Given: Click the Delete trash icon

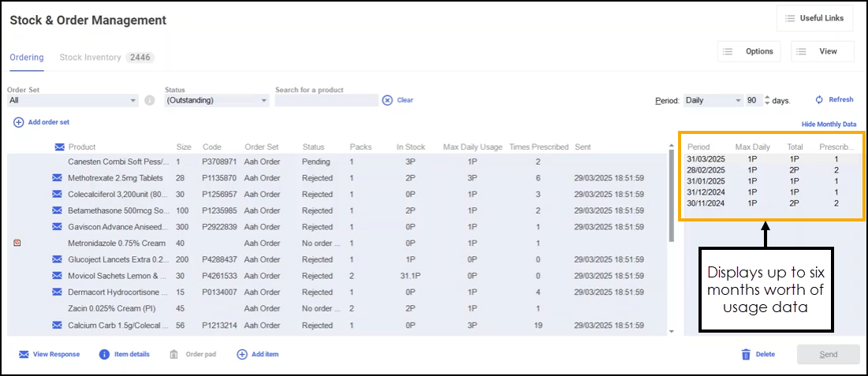Looking at the screenshot, I should (x=746, y=355).
